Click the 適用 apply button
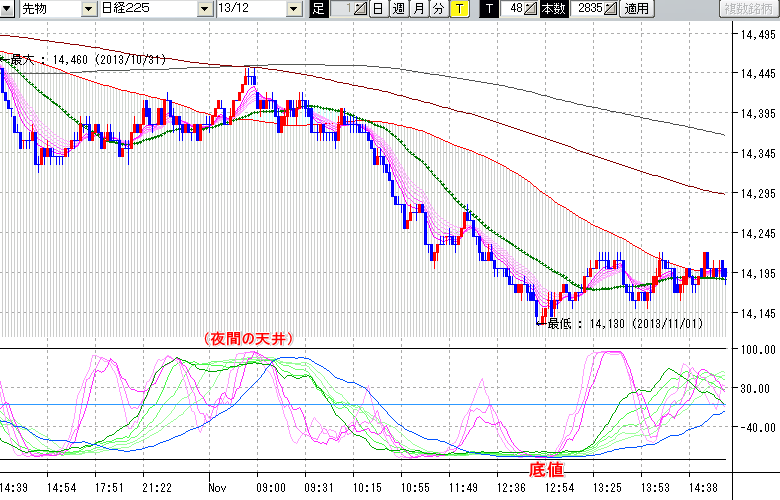780x500 pixels. pyautogui.click(x=636, y=9)
